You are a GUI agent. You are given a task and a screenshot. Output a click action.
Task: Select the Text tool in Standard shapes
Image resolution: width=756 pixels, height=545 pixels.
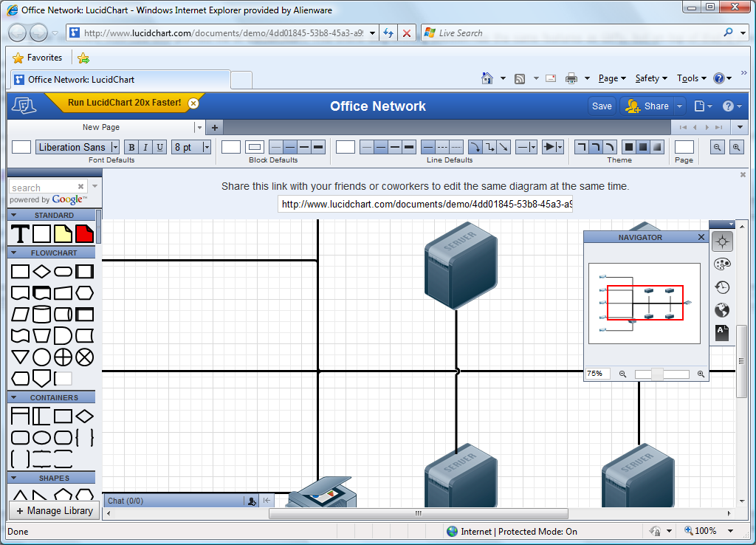(x=20, y=234)
